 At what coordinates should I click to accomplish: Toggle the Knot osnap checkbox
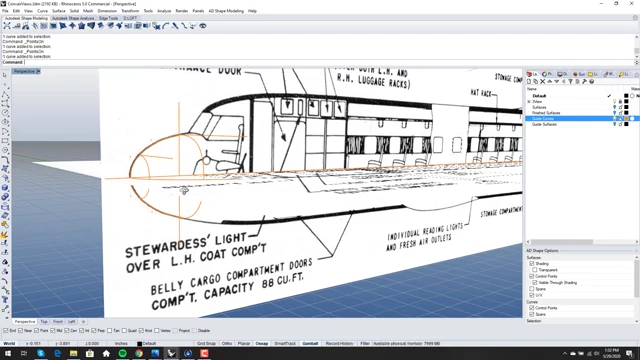click(141, 331)
